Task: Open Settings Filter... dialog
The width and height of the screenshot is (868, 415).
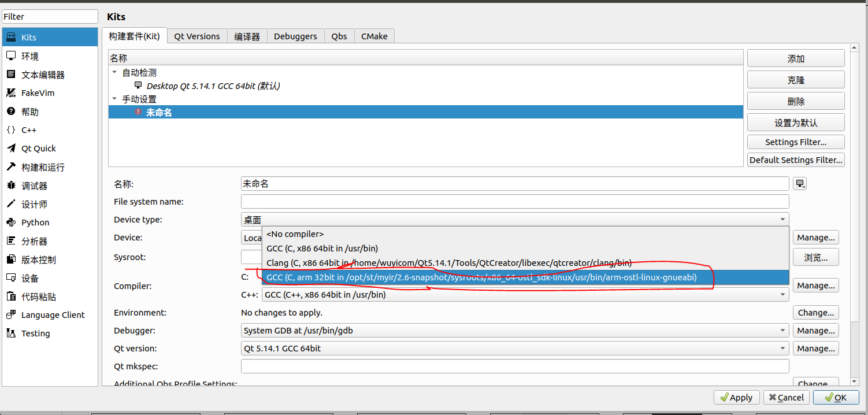Action: tap(796, 142)
